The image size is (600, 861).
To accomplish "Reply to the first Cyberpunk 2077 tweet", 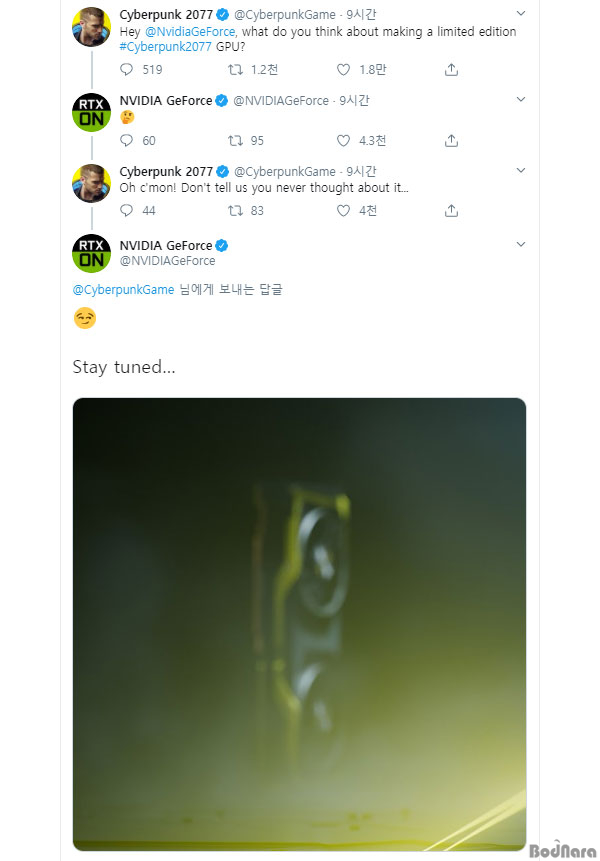I will point(126,69).
